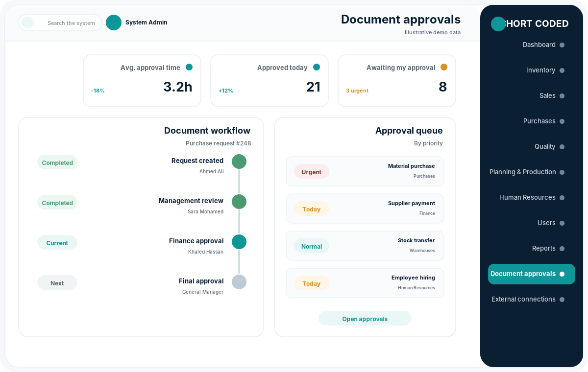Click the Short Coded logo circle
The width and height of the screenshot is (588, 372).
498,24
